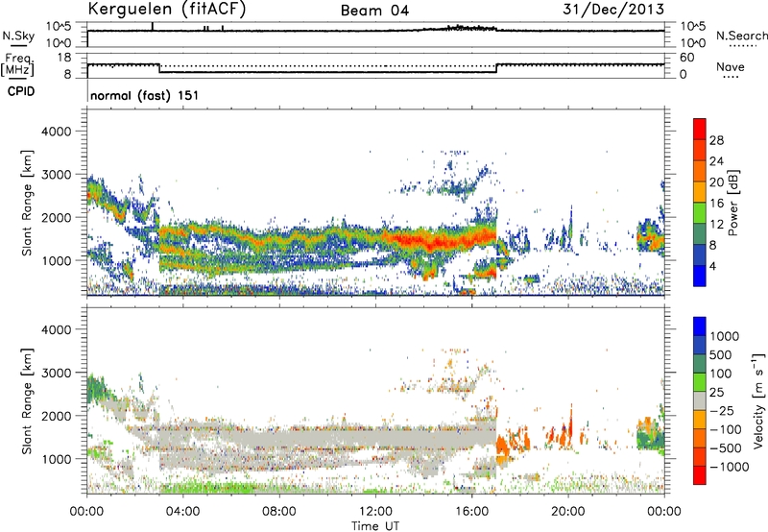
Task: Click the "Nave" legend label
Action: pos(731,67)
